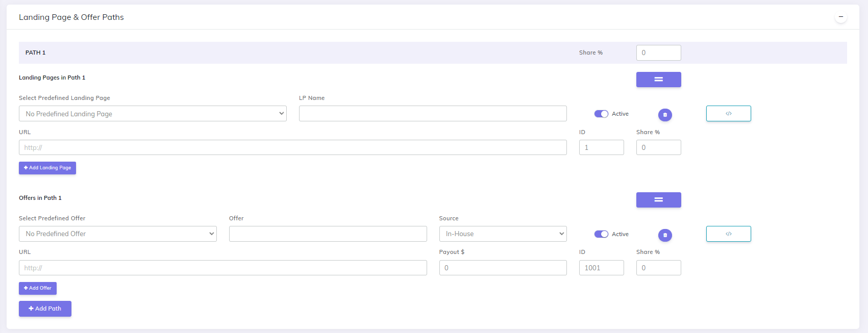
Task: Toggle landing page Active switch
Action: (601, 114)
